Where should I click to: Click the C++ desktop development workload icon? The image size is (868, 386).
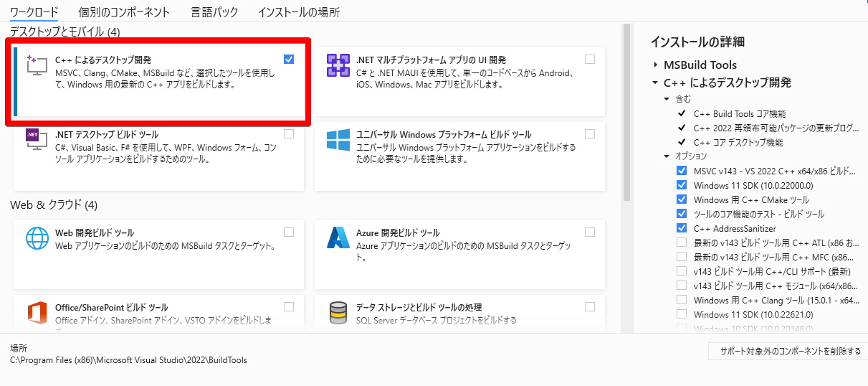(37, 65)
